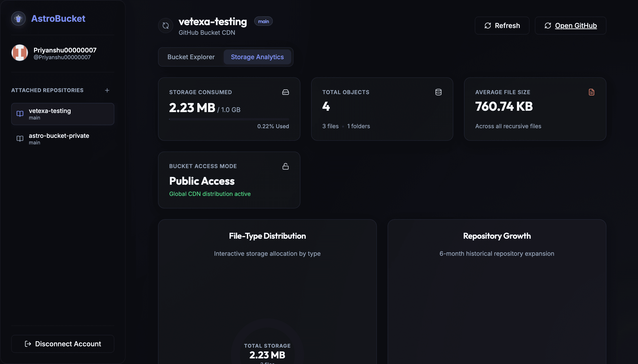Viewport: 638px width, 364px height.
Task: Click the book icon beside astro-bucket-private
Action: pos(20,139)
